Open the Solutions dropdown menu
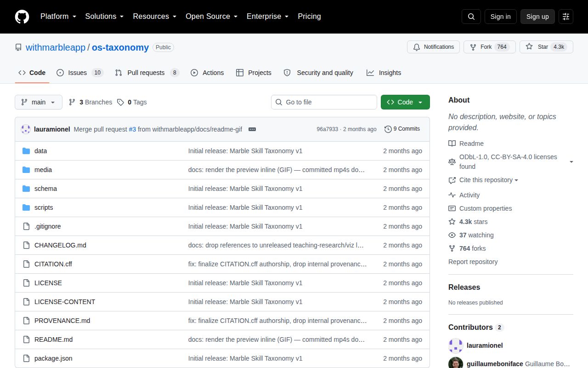The height and width of the screenshot is (368, 588). point(104,17)
